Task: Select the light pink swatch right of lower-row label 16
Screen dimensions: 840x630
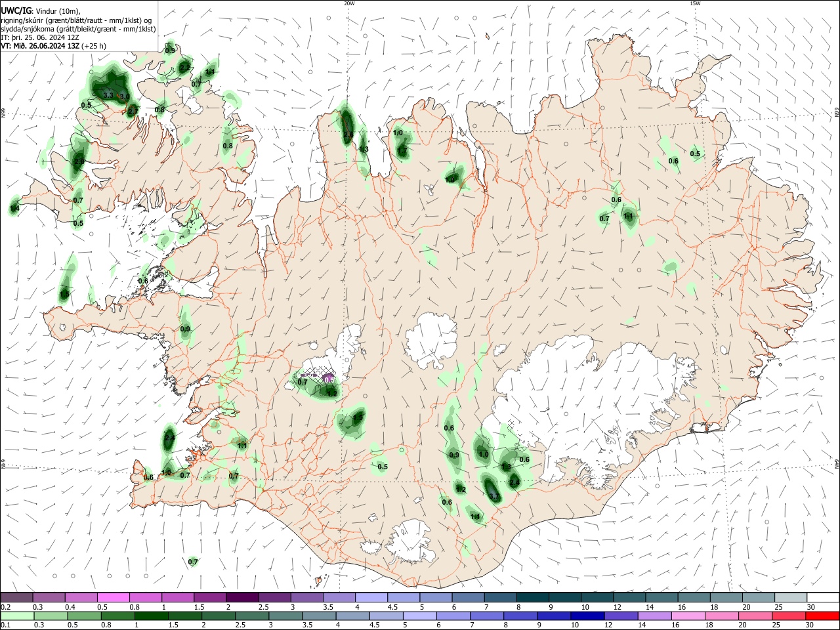Action: [x=688, y=616]
